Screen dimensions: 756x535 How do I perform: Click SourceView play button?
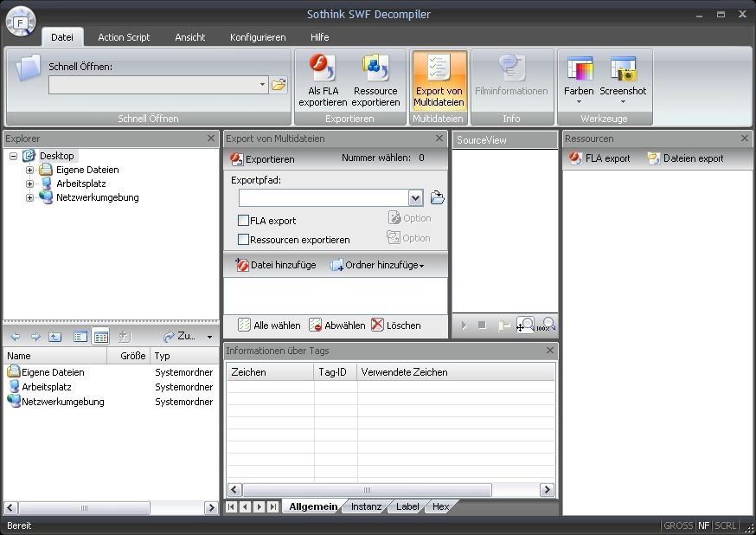464,326
